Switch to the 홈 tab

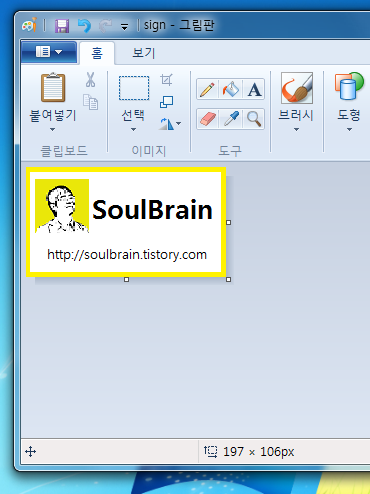(97, 53)
